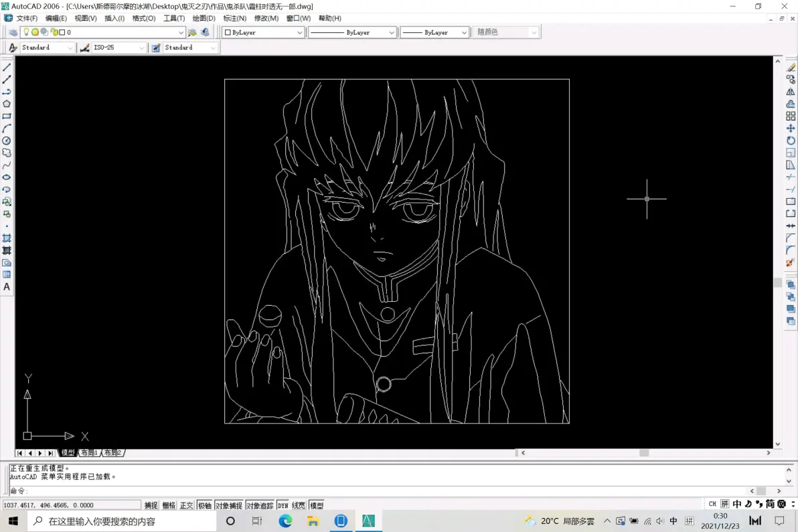Viewport: 798px width, 532px height.
Task: Select the Fillet modify tool
Action: tap(791, 250)
